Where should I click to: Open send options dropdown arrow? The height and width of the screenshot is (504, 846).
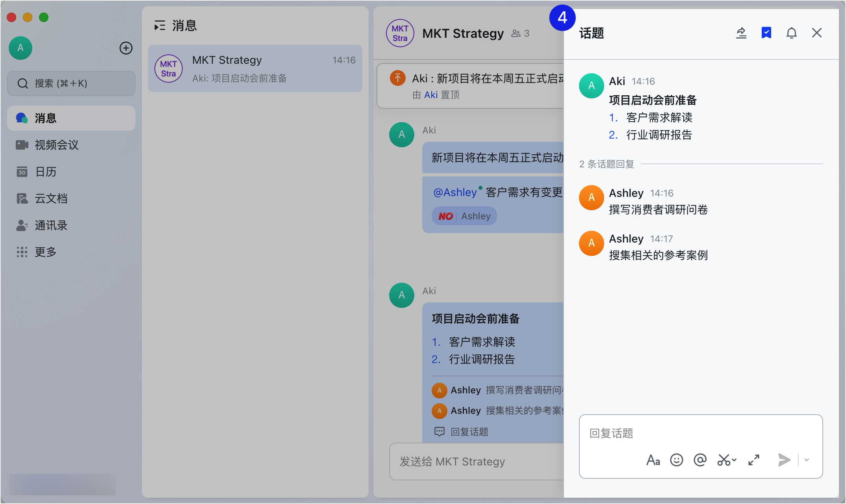click(806, 460)
